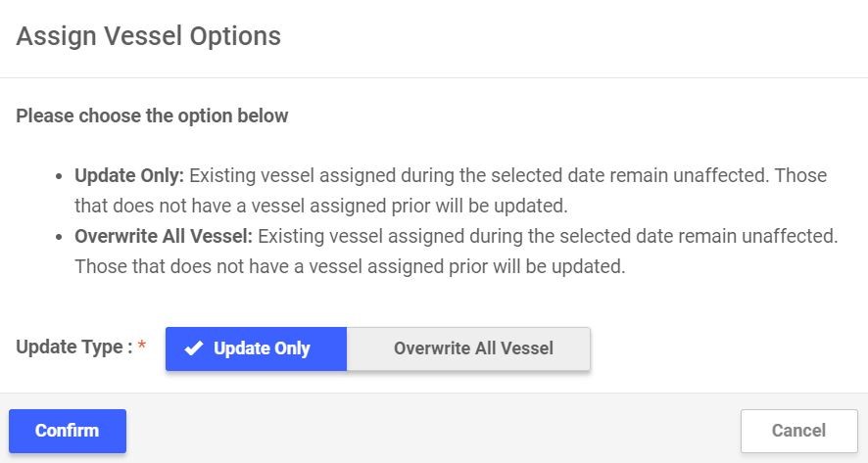
Task: Click the second bullet point marker
Action: 60,237
